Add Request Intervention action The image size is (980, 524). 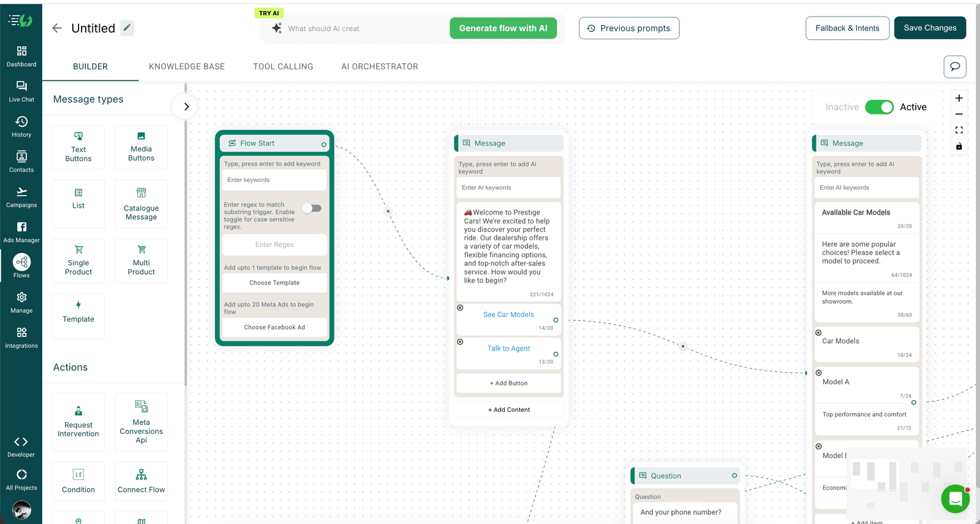pyautogui.click(x=78, y=422)
